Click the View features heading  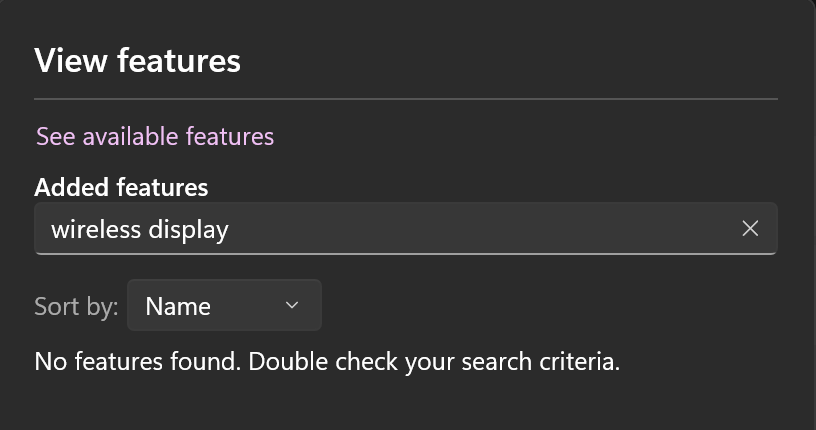[137, 61]
